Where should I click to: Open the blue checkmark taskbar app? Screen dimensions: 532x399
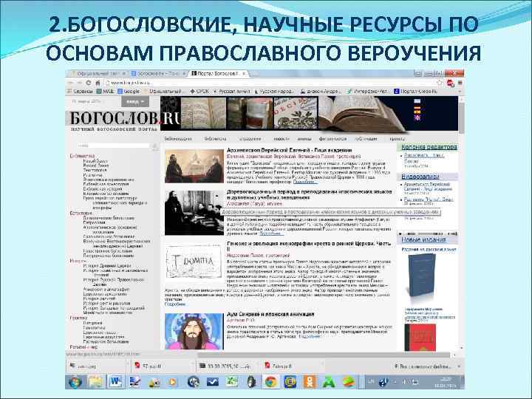point(213,383)
